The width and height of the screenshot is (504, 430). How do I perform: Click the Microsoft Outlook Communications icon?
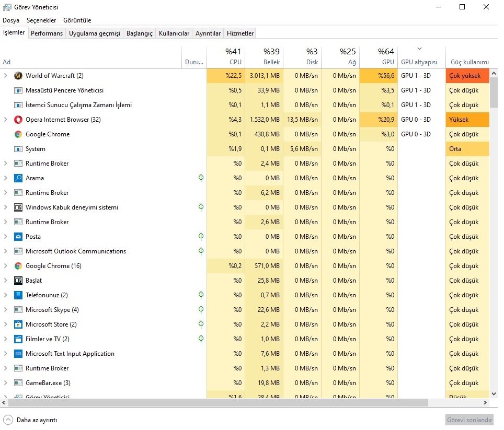pos(18,251)
